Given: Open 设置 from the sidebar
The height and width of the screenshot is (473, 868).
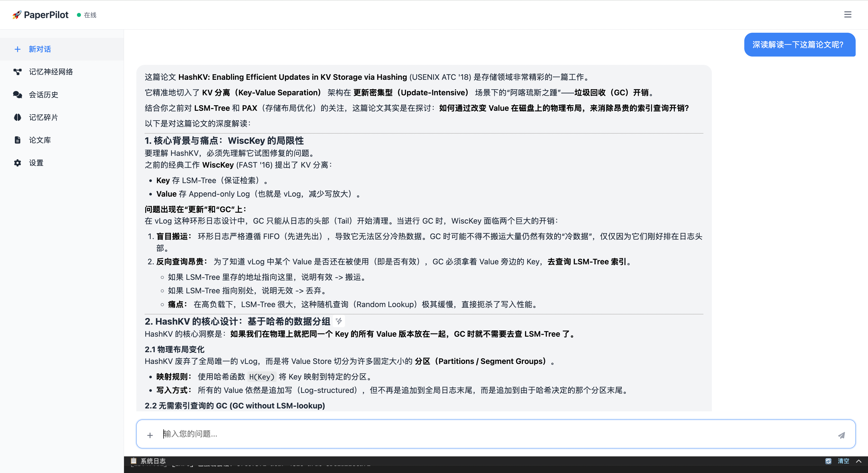Looking at the screenshot, I should click(62, 163).
